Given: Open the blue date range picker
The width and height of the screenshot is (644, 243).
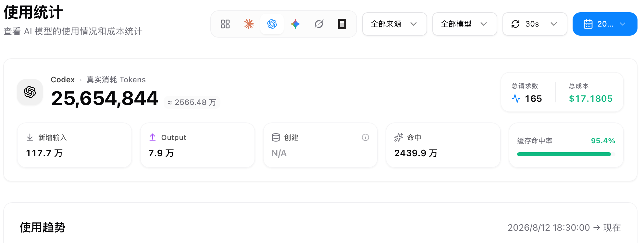Looking at the screenshot, I should tap(605, 24).
